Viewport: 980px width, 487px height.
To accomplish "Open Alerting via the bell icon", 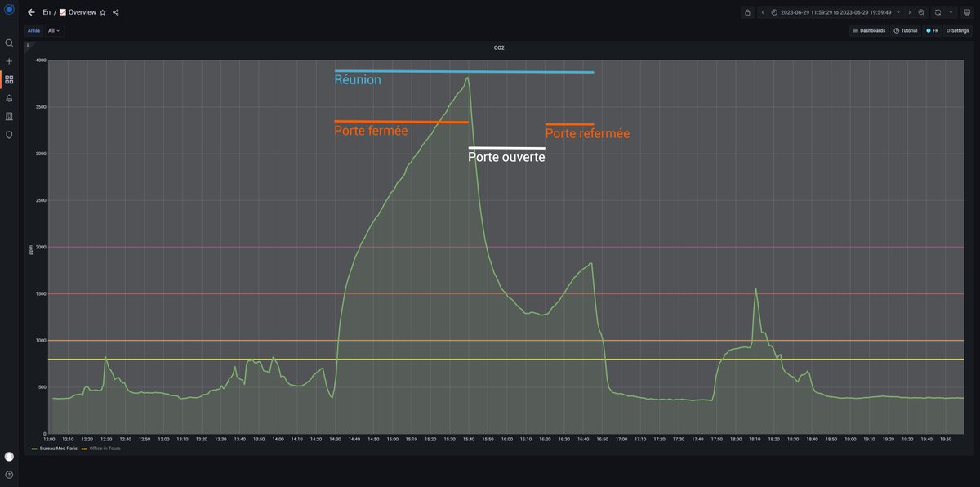I will (8, 97).
